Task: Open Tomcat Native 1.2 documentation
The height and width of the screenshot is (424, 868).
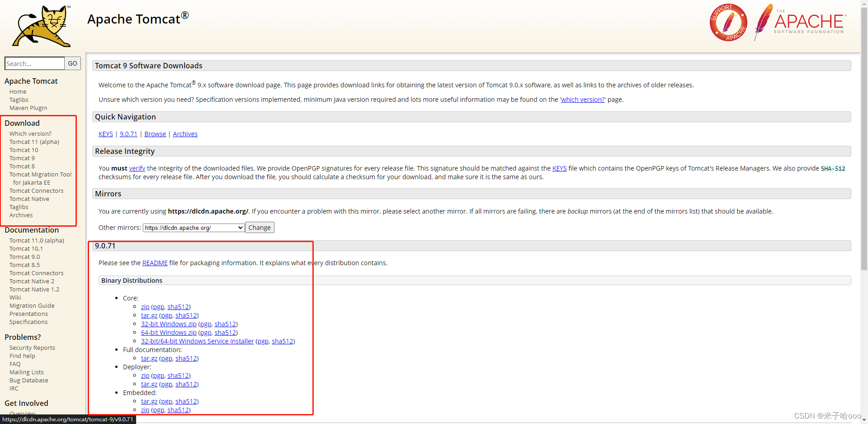Action: point(34,289)
